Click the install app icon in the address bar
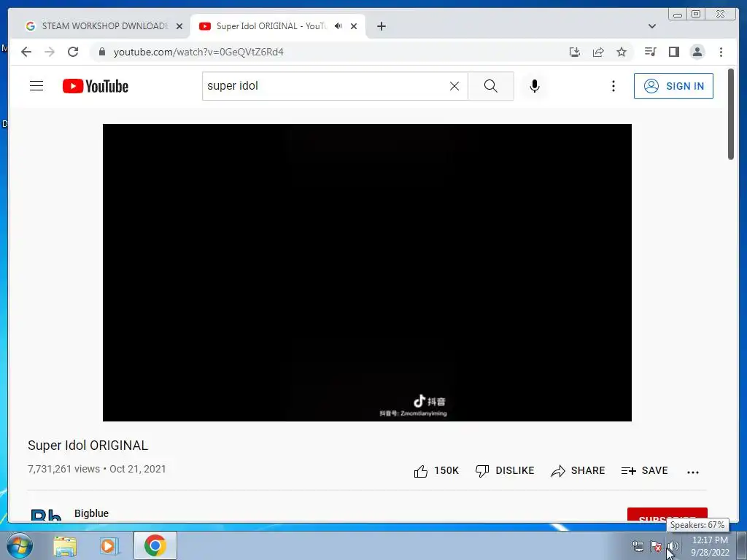The height and width of the screenshot is (560, 747). point(575,52)
